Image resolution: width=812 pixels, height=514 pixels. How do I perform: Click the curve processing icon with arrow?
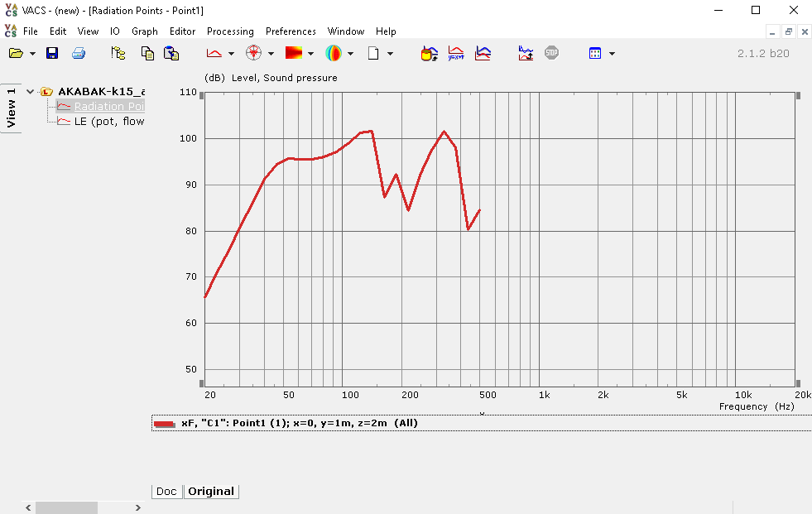click(526, 53)
